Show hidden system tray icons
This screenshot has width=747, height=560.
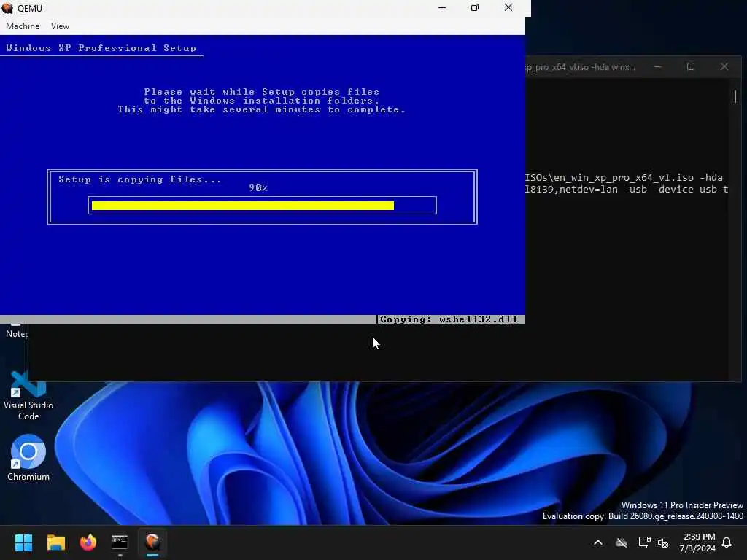click(598, 542)
